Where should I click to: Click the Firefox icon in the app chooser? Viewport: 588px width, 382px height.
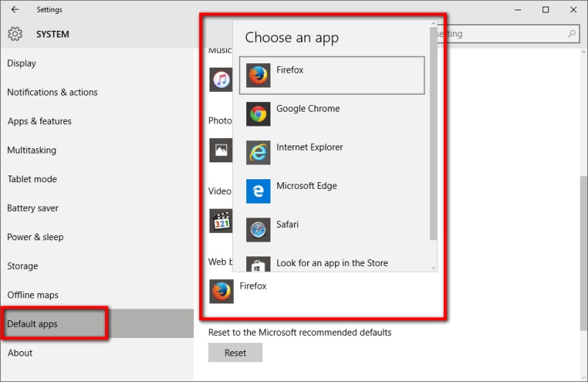[258, 76]
